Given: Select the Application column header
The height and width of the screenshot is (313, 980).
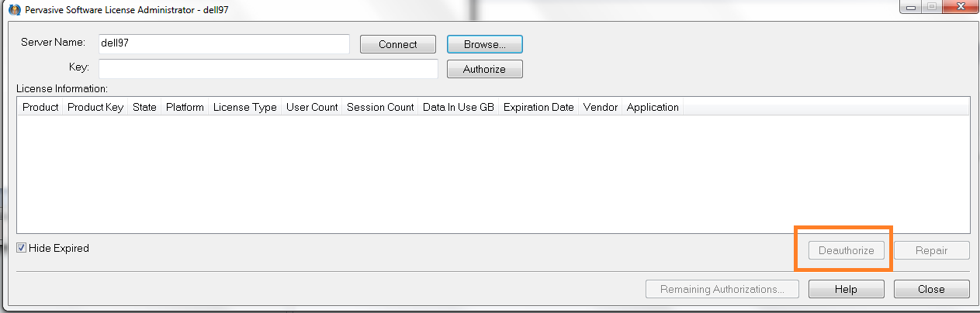Looking at the screenshot, I should 653,108.
